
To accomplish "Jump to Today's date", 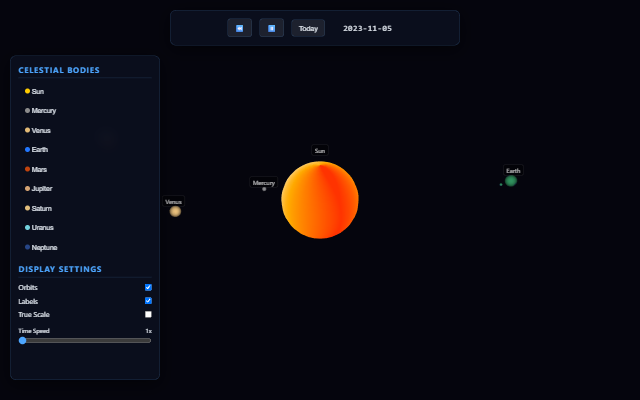I will tap(308, 28).
